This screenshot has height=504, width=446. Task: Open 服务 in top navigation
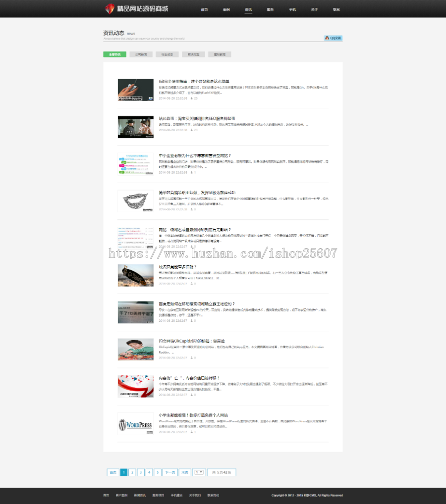270,9
